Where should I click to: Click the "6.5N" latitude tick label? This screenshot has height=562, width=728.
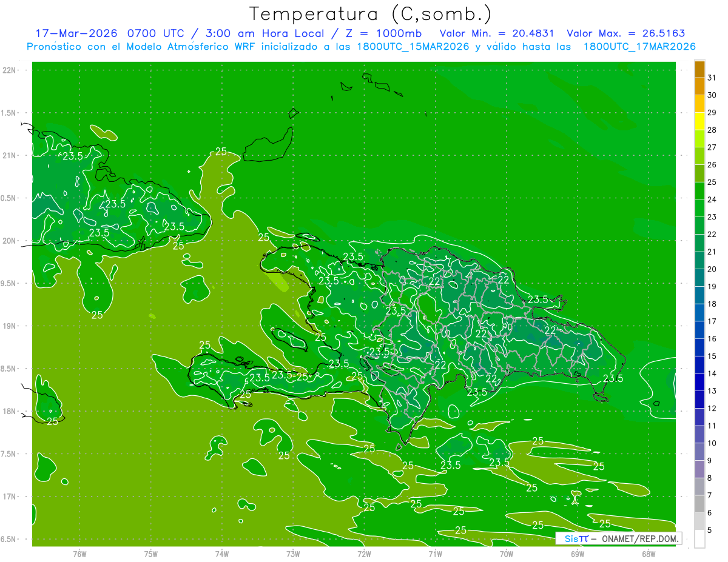pyautogui.click(x=8, y=540)
